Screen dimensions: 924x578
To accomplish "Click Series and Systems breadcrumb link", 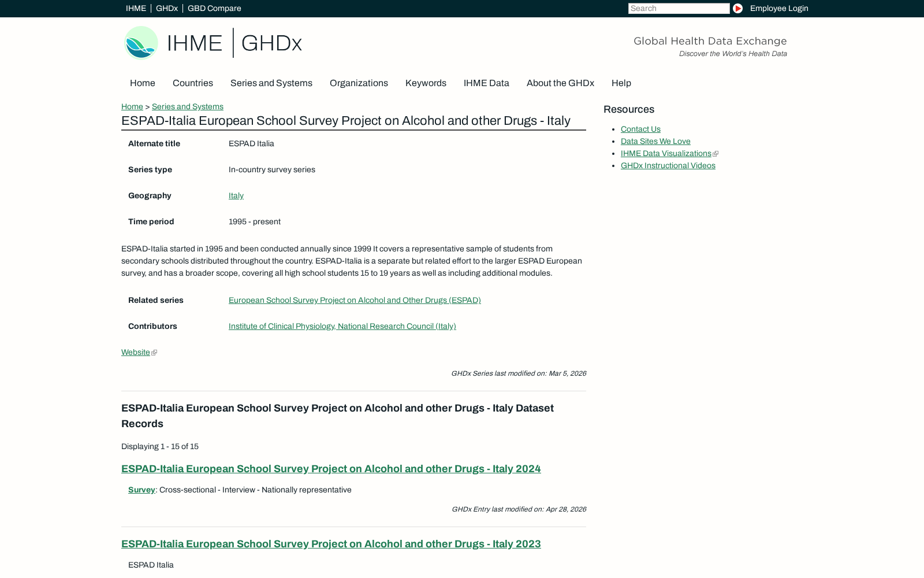I will 188,106.
